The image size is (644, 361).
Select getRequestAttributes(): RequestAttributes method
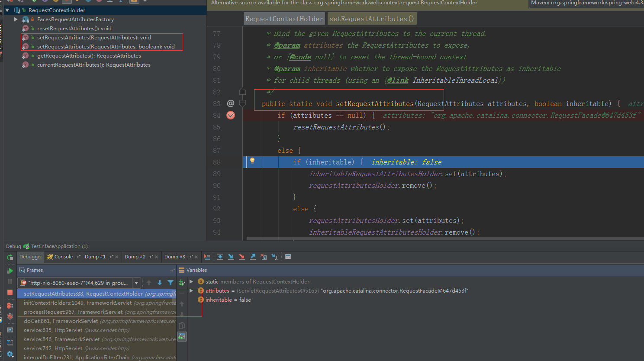[89, 56]
